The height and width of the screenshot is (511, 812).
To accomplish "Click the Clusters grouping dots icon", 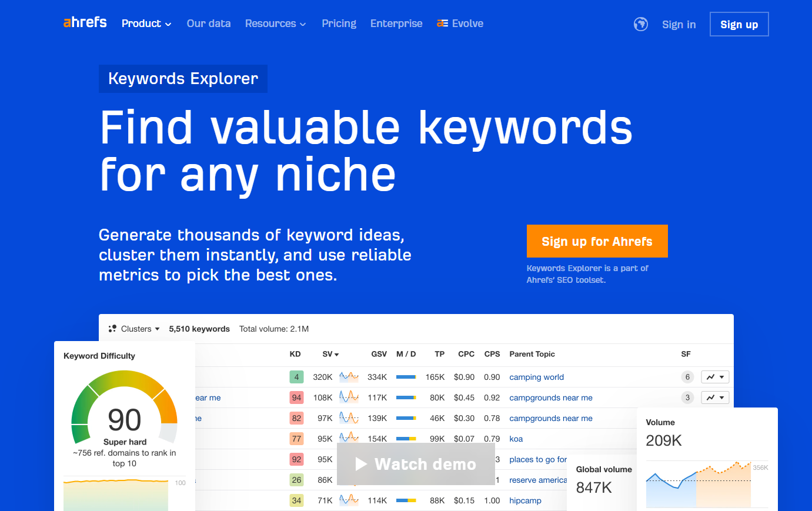I will pyautogui.click(x=112, y=329).
